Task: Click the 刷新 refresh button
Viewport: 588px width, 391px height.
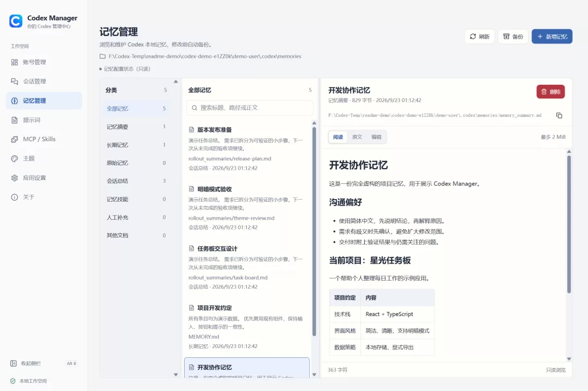Action: (480, 36)
